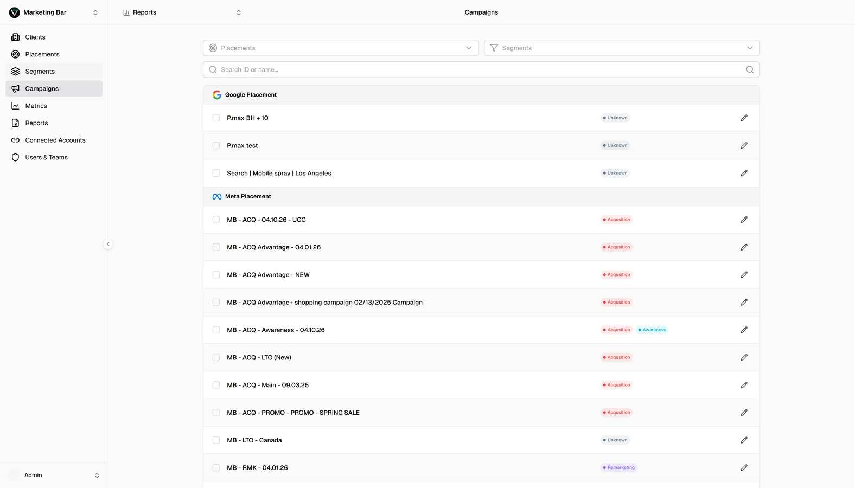The width and height of the screenshot is (868, 488).
Task: Edit Search | Mobile spray | Los Angeles campaign
Action: tap(744, 173)
